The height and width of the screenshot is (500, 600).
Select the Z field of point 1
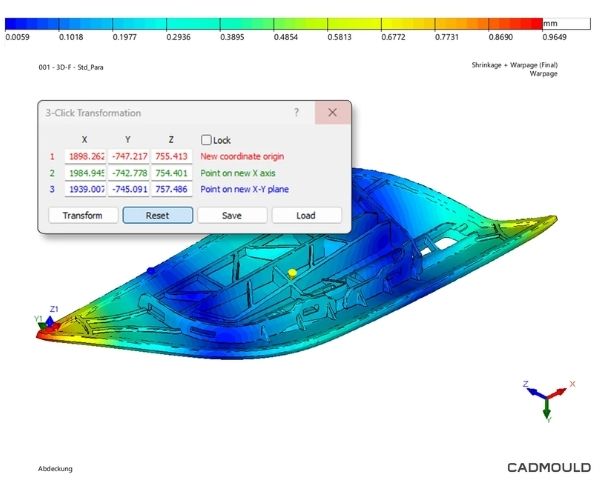[x=171, y=157]
